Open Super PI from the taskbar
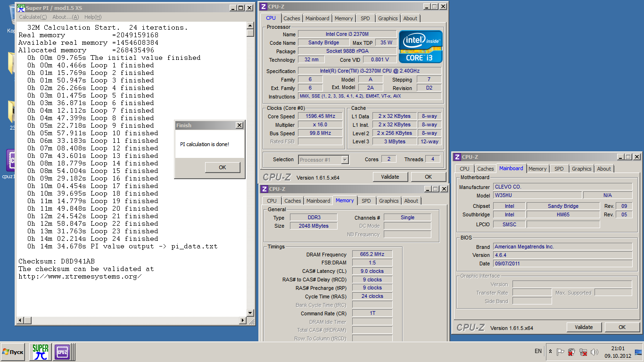 (x=41, y=352)
